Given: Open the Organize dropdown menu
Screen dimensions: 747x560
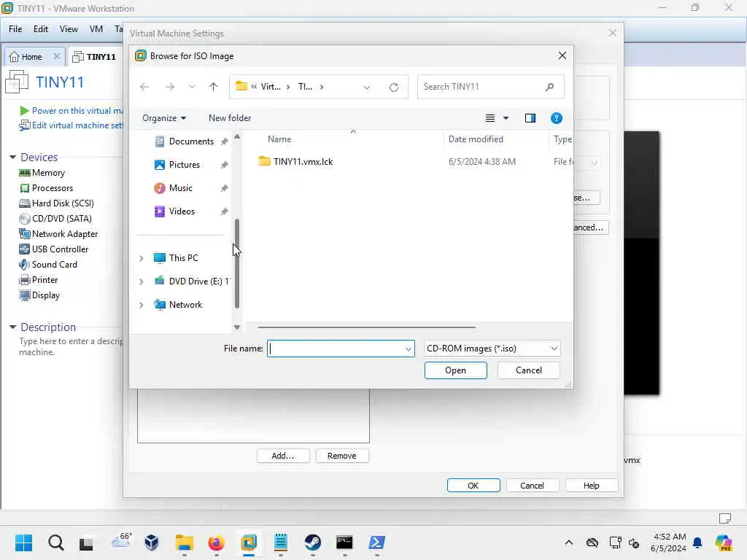Looking at the screenshot, I should pyautogui.click(x=164, y=118).
